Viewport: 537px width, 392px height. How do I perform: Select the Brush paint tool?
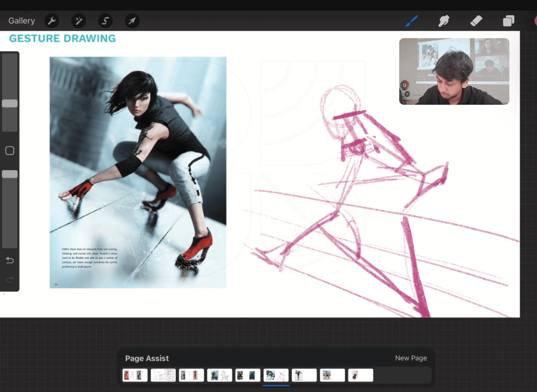(412, 21)
